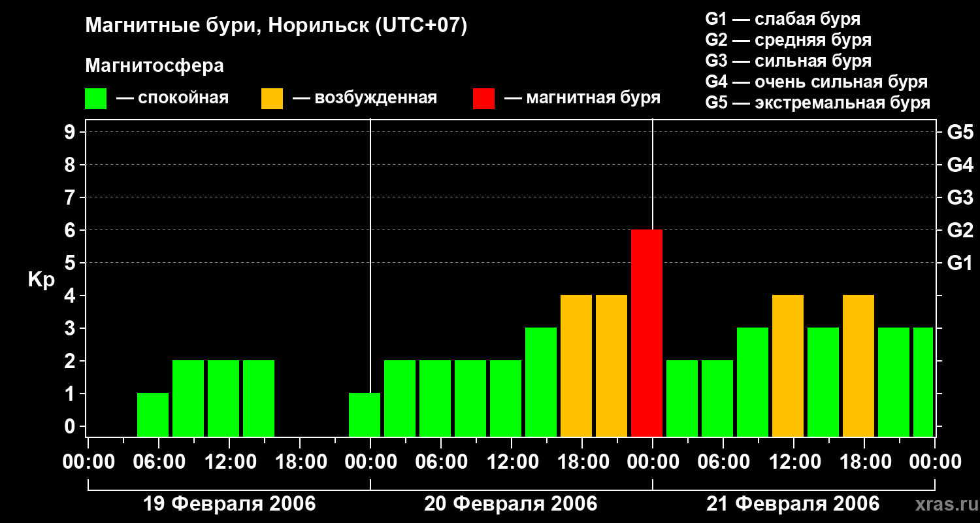Click the 'Магнитосфера' heading
Viewport: 980px width, 523px height.
click(154, 66)
